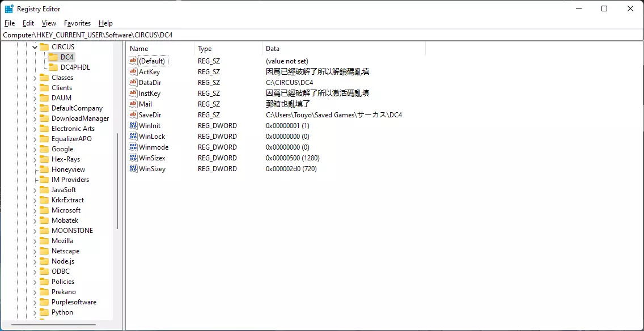Click the DC4PHDL folder icon
Viewport: 644px width, 331px height.
point(53,67)
